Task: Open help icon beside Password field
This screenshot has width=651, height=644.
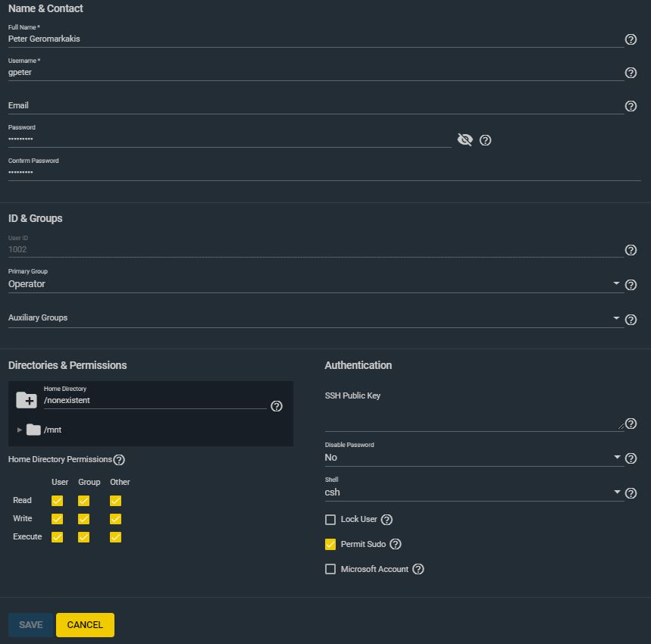Action: point(485,140)
